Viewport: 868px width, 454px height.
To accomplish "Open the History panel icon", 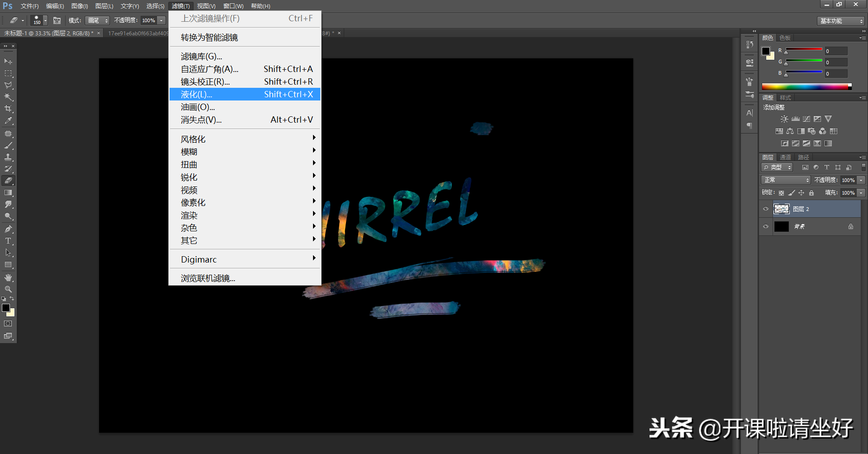I will point(749,44).
